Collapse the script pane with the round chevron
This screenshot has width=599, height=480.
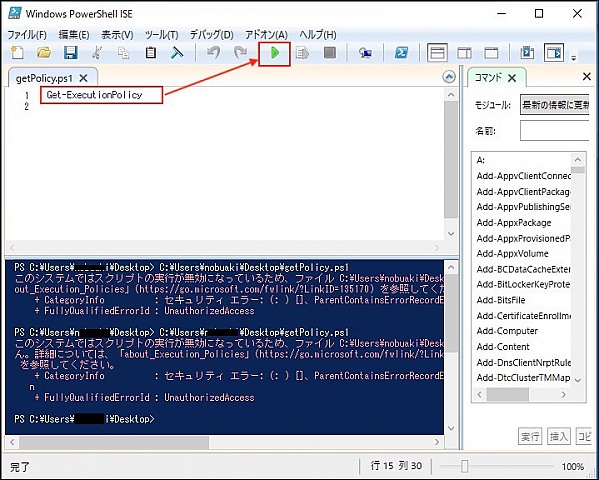(449, 77)
